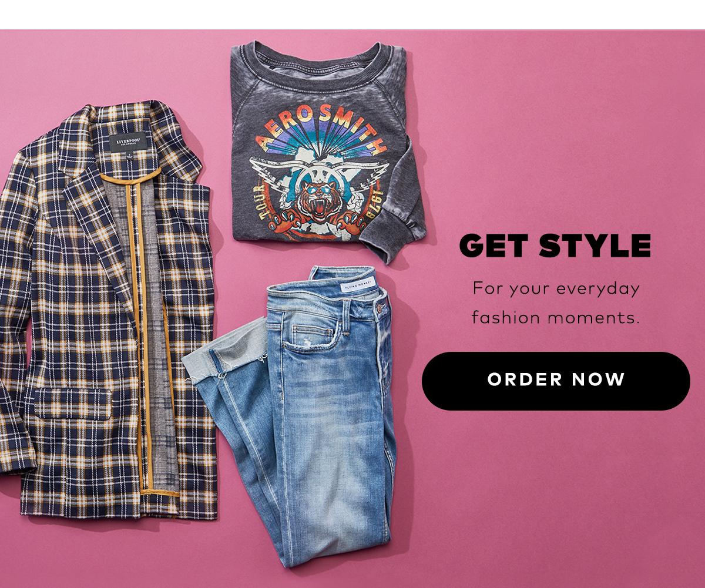
Task: Click the distressed front pocket of jeans
Action: pos(311,338)
